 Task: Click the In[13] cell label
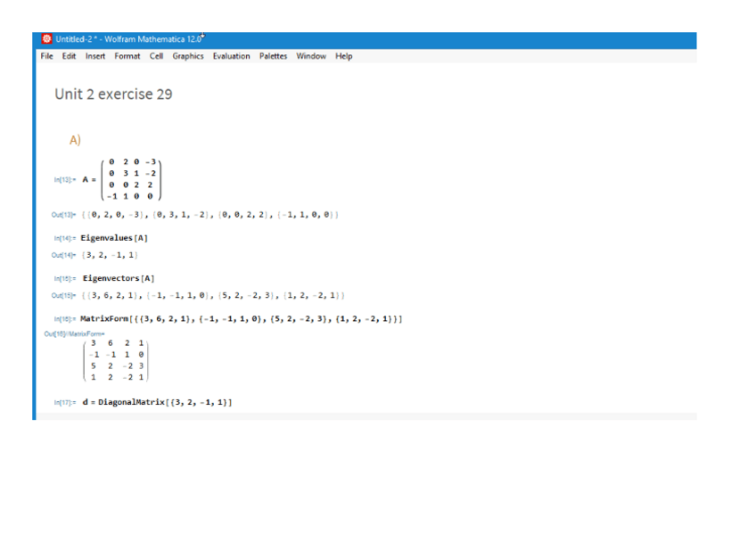(64, 180)
